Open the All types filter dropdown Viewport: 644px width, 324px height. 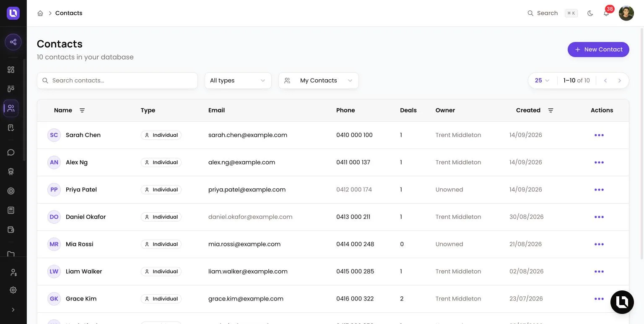(x=238, y=81)
